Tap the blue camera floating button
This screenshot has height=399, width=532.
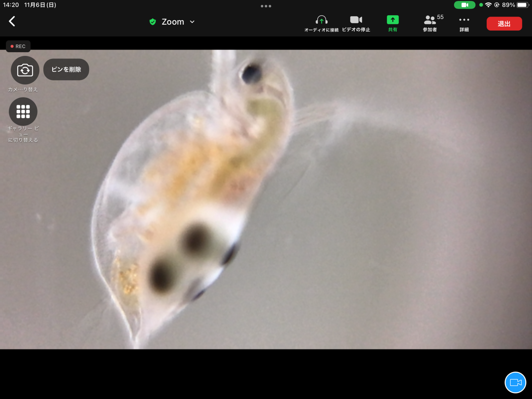click(515, 382)
